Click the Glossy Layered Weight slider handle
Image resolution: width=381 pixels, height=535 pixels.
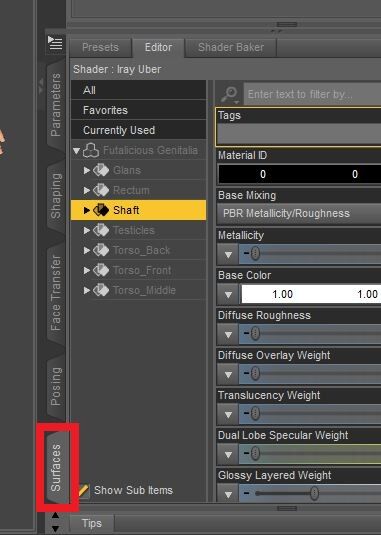coord(314,493)
